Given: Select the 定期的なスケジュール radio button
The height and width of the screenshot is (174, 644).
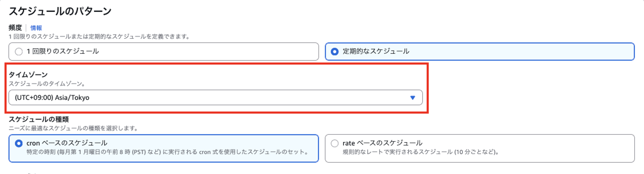Looking at the screenshot, I should tap(335, 51).
